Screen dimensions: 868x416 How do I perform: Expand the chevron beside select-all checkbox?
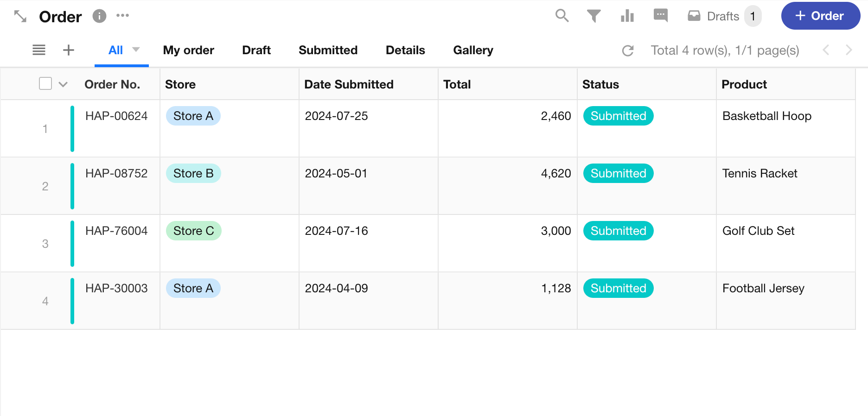point(64,84)
